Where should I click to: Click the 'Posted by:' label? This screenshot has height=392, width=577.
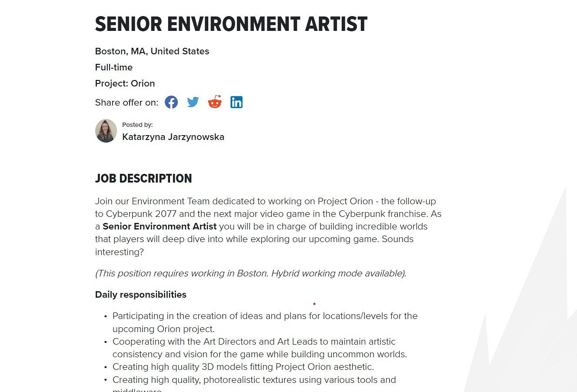[137, 125]
